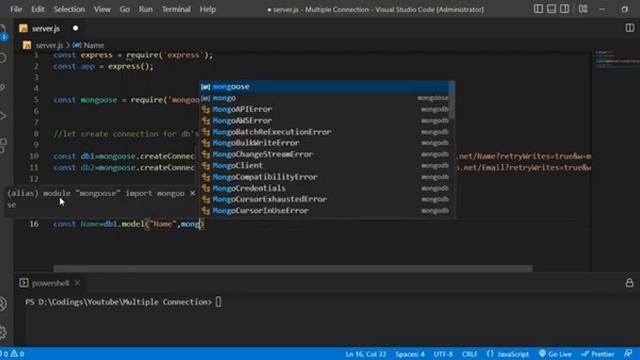This screenshot has height=360, width=640.
Task: Click the terminal panel lock icon
Action: 629,283
